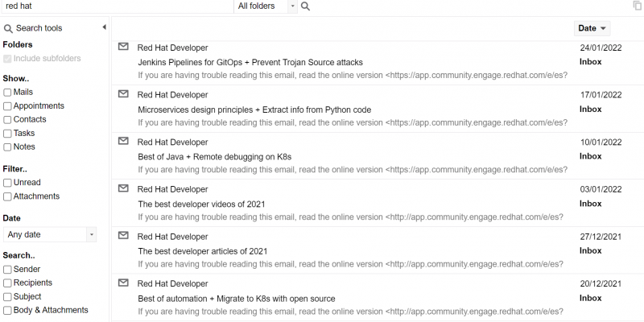Open the Date sort dropdown
This screenshot has width=644, height=322.
click(592, 28)
